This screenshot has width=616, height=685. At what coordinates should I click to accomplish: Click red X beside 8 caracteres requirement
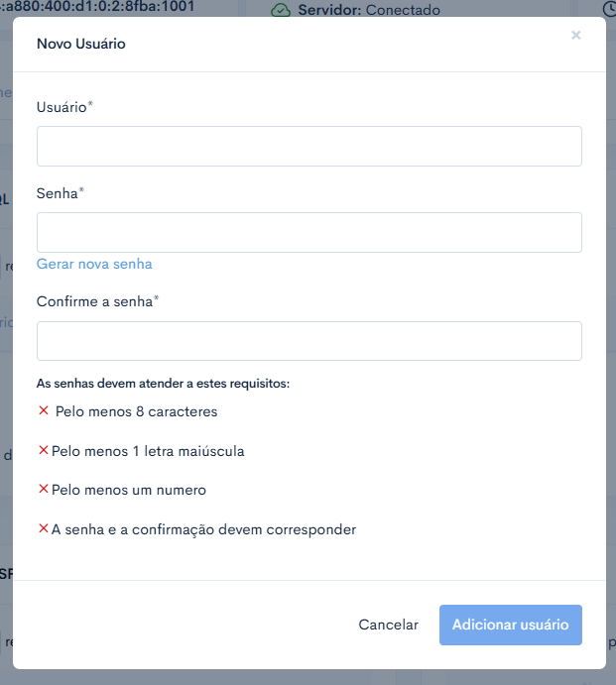[44, 410]
